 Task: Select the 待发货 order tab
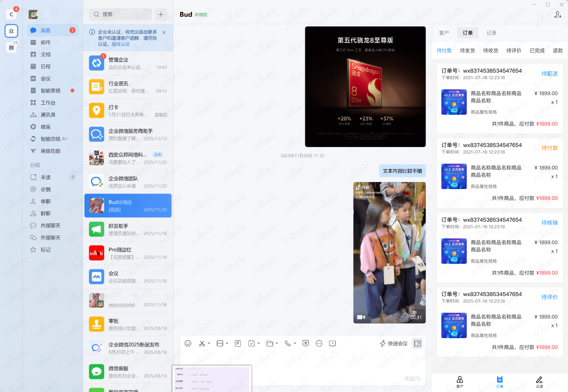point(467,51)
